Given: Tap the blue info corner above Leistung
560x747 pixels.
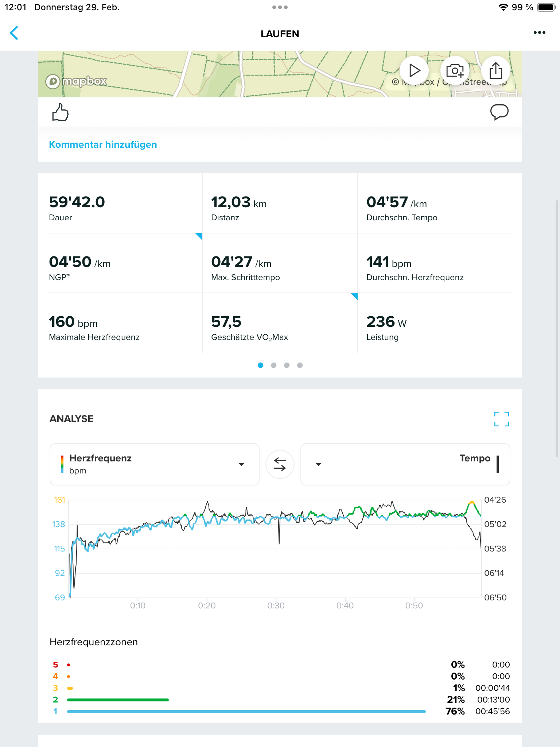Looking at the screenshot, I should tap(355, 296).
